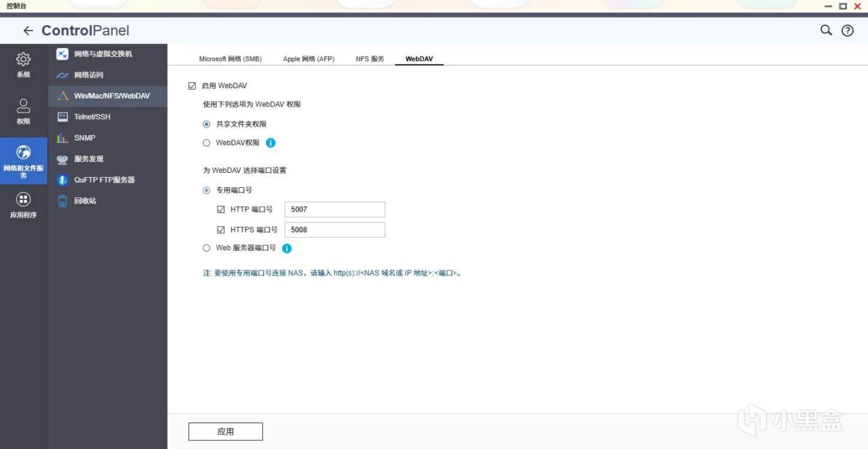
Task: Close the 控制台 window
Action: (857, 6)
